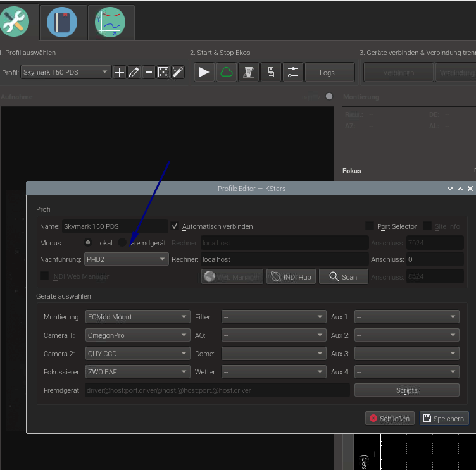Open the Camera 1 OmegonPro dropdown
This screenshot has width=476, height=470.
tap(138, 335)
